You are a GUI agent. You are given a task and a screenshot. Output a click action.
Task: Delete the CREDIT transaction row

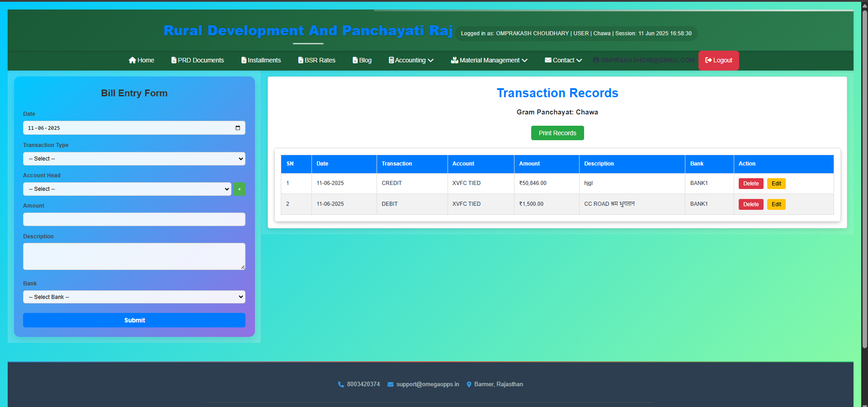tap(750, 184)
